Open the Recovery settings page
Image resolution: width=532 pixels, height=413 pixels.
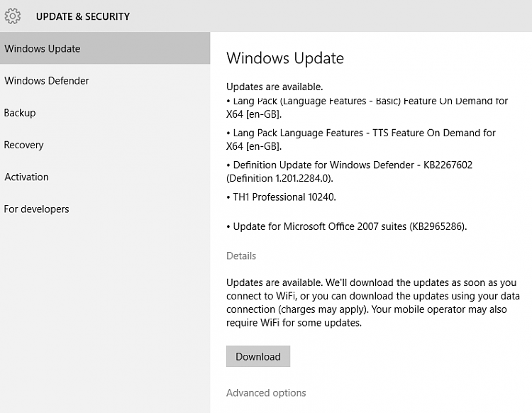(24, 145)
